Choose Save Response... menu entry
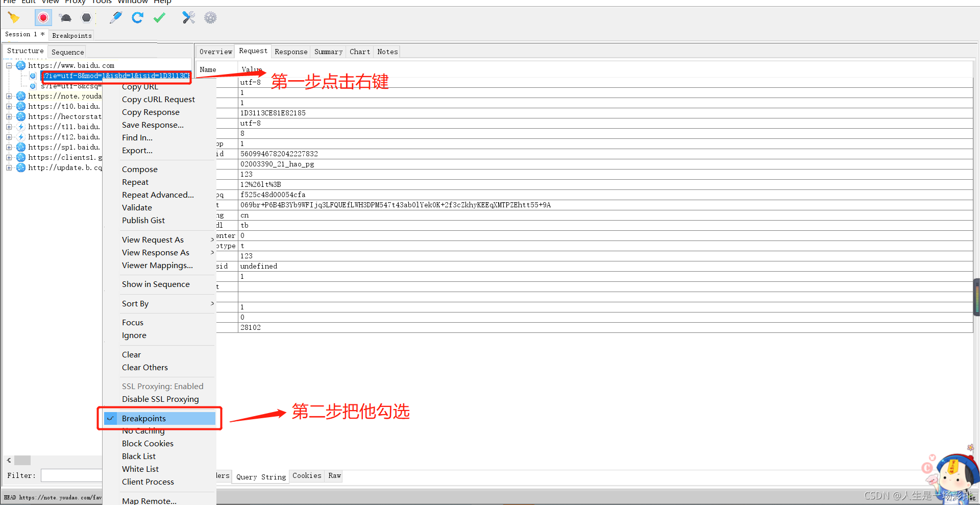This screenshot has height=505, width=980. [153, 125]
